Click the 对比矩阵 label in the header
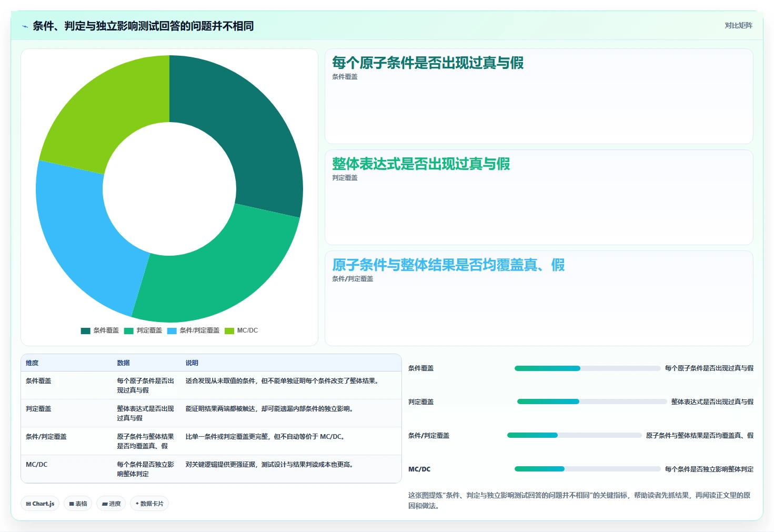This screenshot has width=774, height=532. click(x=738, y=25)
